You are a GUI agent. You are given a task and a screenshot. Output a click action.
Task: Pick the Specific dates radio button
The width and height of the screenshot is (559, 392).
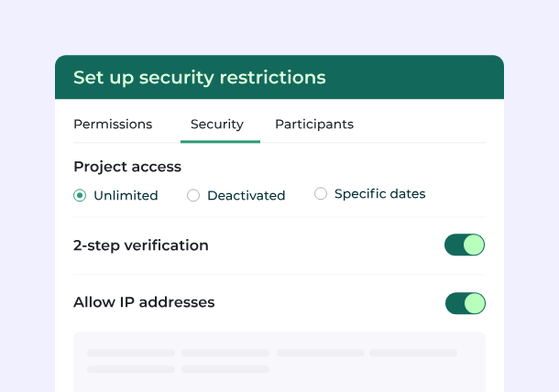[321, 193]
